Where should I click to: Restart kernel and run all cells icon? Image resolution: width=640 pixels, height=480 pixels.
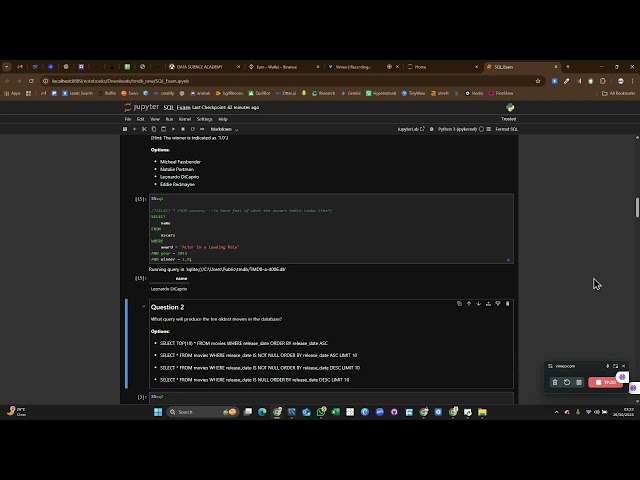(202, 129)
